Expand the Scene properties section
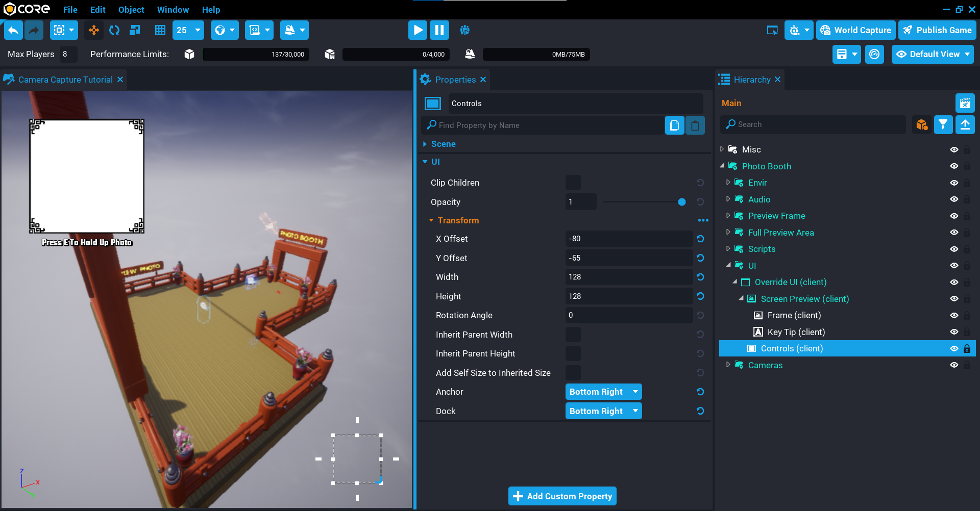This screenshot has width=980, height=511. [x=425, y=144]
